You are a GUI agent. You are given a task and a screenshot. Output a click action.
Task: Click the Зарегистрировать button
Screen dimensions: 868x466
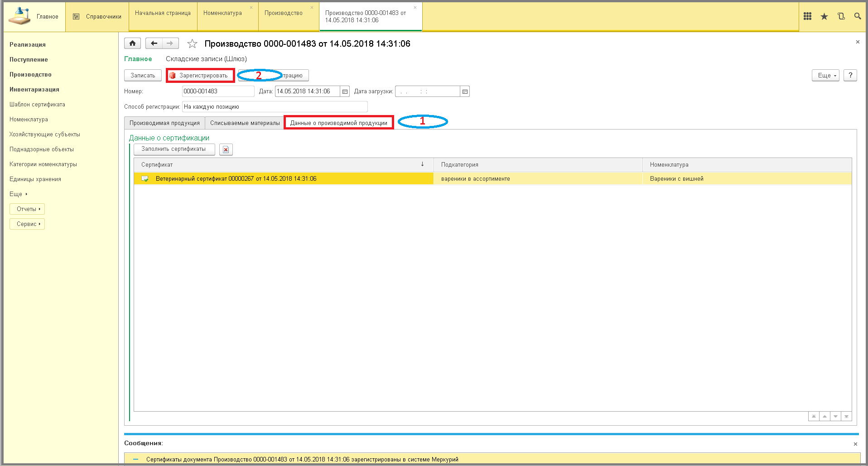click(200, 76)
